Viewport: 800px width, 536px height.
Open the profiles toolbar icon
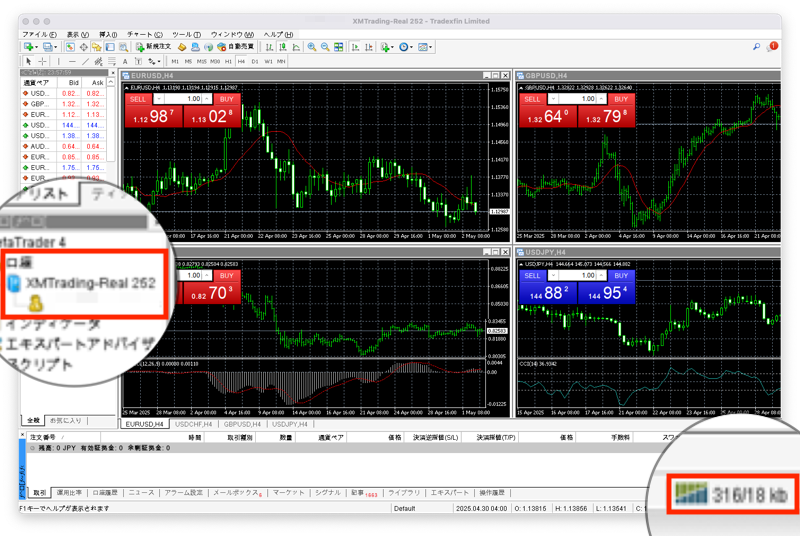[x=47, y=47]
